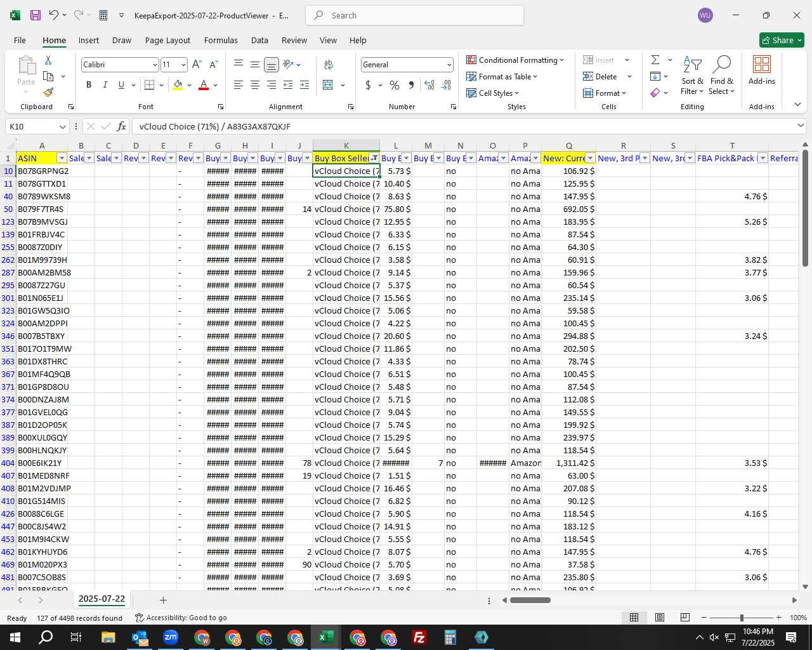Click the horizontal scrollbar thumb
Image resolution: width=812 pixels, height=650 pixels.
pos(530,600)
